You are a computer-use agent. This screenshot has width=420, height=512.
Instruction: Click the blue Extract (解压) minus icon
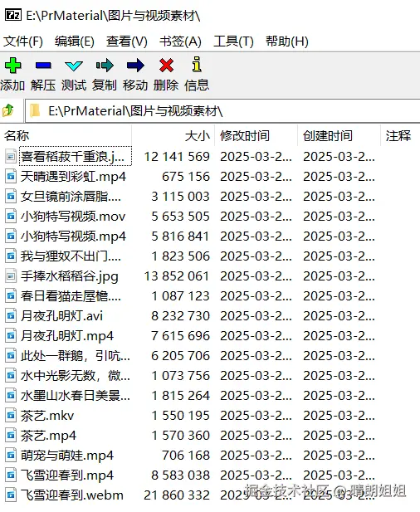point(43,66)
